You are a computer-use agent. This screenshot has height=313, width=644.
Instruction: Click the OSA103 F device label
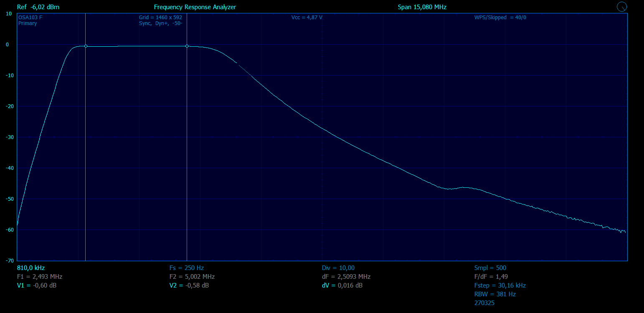30,18
